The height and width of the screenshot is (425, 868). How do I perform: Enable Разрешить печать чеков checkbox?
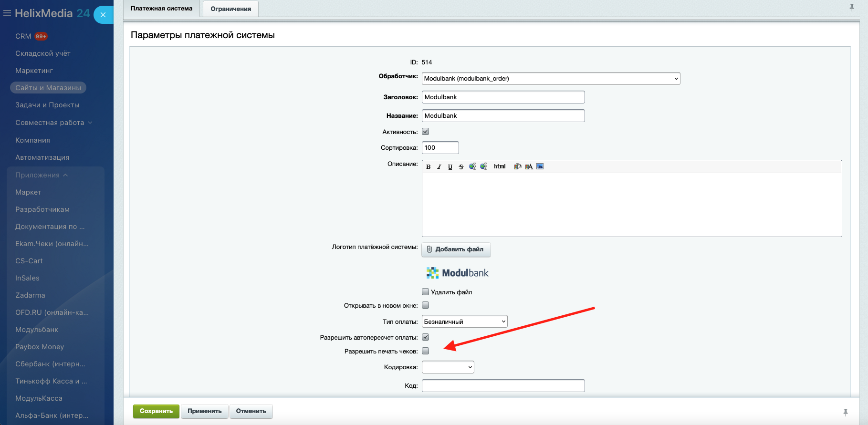pyautogui.click(x=426, y=351)
